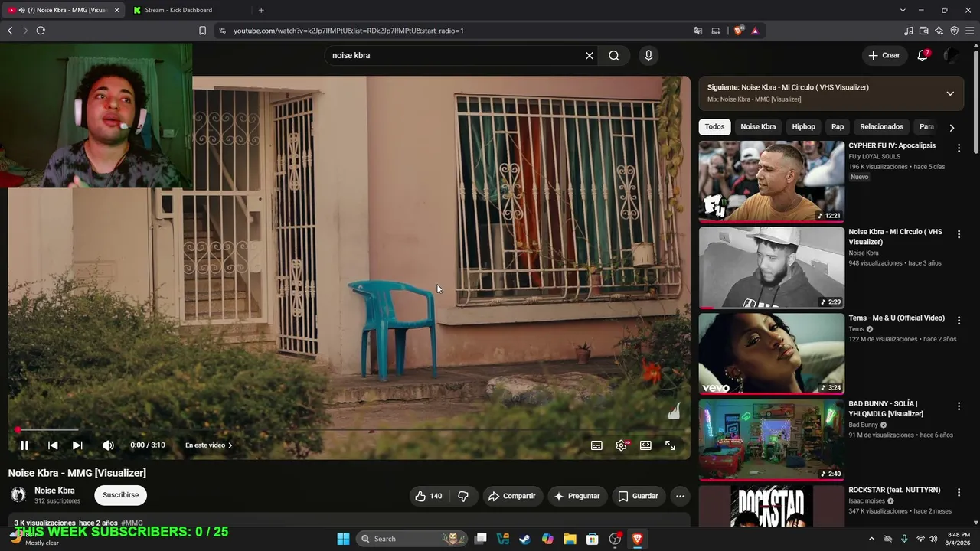Open File Explorer from the taskbar
Screen dimensions: 980x551
click(x=570, y=539)
